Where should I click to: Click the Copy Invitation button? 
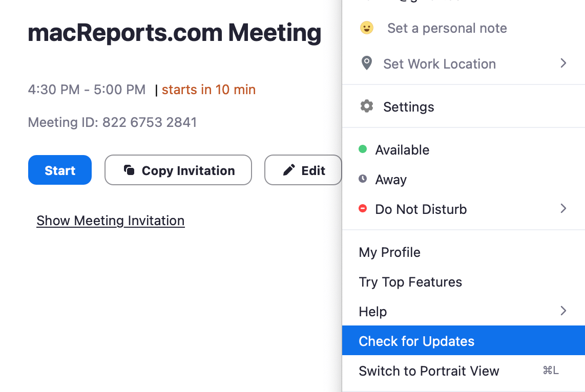(178, 170)
